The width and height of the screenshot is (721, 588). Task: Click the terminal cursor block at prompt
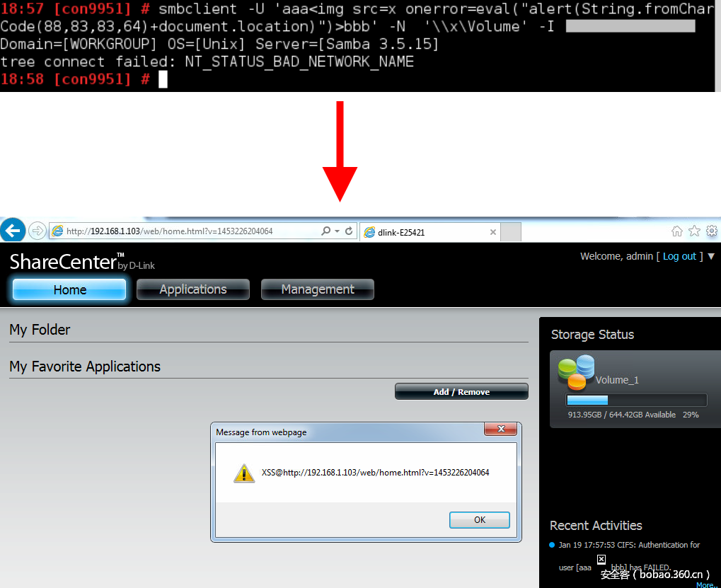(x=163, y=79)
